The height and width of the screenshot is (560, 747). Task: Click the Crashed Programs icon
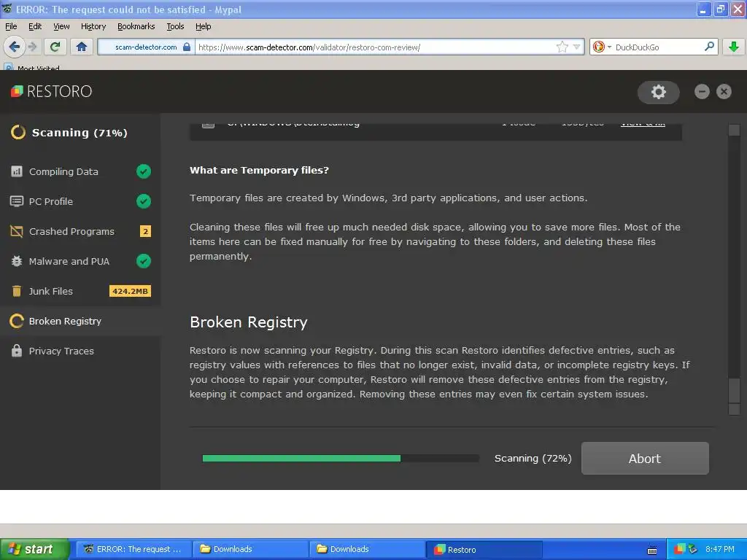[x=17, y=231]
